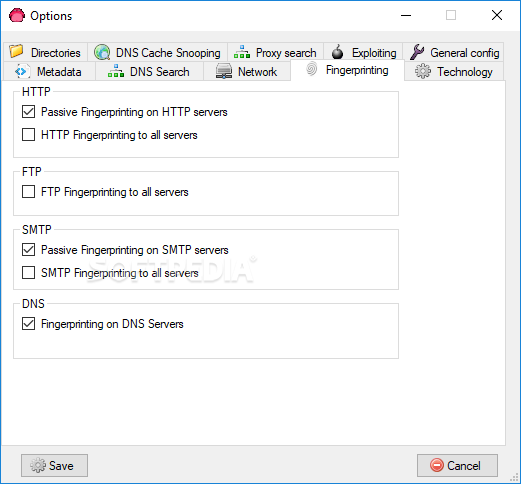Enable HTTP Fingerprinting to all servers
This screenshot has height=484, width=521.
click(28, 135)
